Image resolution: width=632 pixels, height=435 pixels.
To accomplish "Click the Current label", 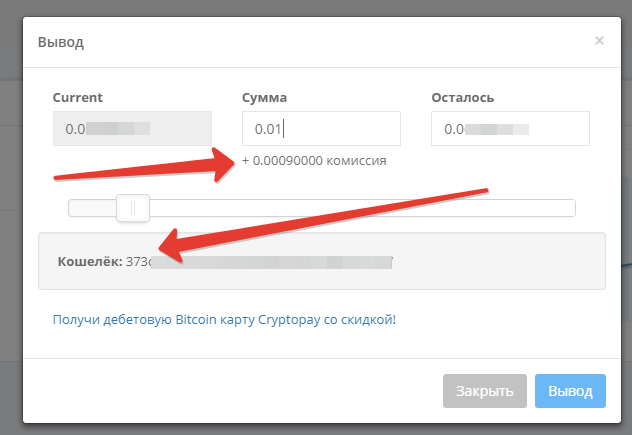I will (x=77, y=97).
